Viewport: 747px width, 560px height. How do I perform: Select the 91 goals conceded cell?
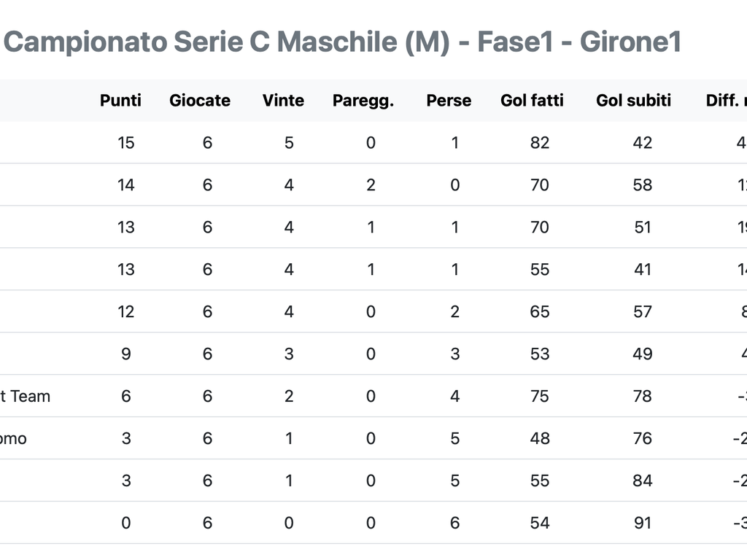point(643,523)
